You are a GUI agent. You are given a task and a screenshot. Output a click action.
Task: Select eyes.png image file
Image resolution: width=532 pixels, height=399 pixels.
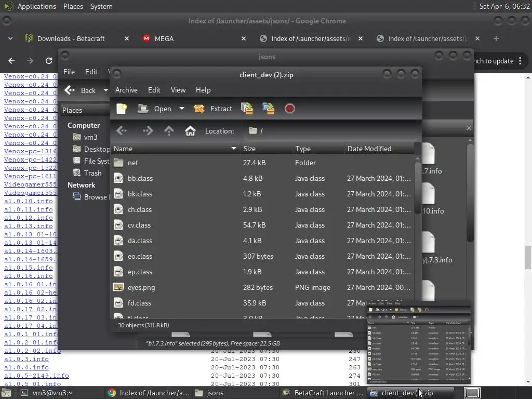tap(263, 288)
